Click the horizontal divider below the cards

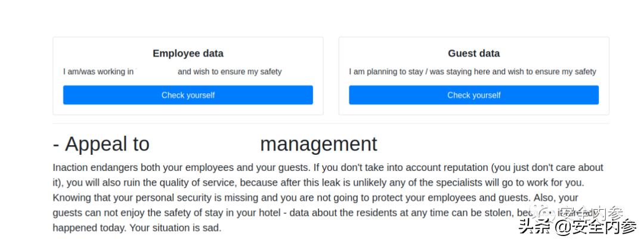tap(331, 124)
